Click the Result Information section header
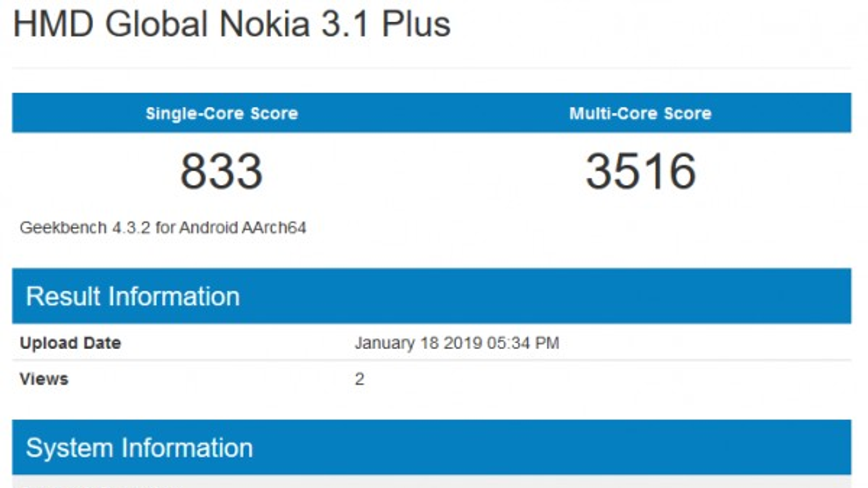Image resolution: width=868 pixels, height=488 pixels. pyautogui.click(x=133, y=297)
